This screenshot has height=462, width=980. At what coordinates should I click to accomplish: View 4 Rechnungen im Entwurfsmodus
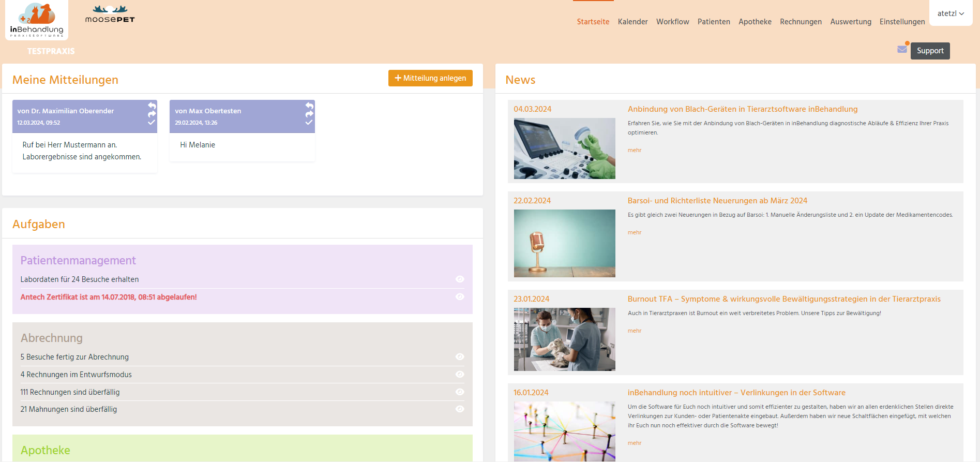(460, 375)
